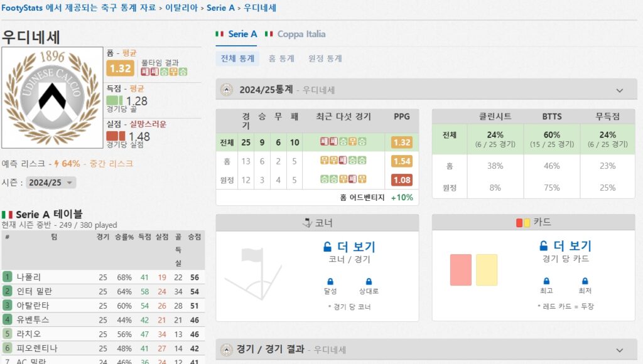Screen dimensions: 643x364
Task: Click the corner flag icon in 코너 header
Action: [307, 223]
